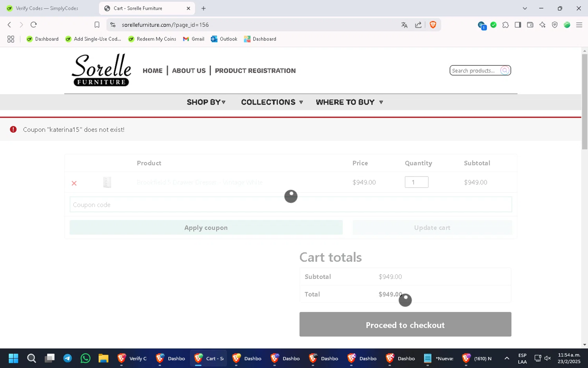Screen dimensions: 588x368
Task: Click the volume muted tray icon
Action: coord(548,358)
